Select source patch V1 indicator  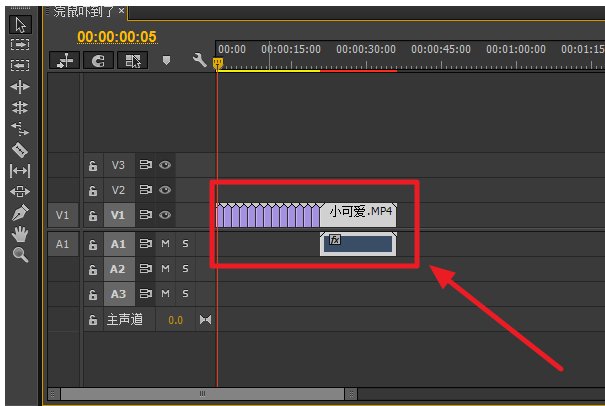[63, 215]
